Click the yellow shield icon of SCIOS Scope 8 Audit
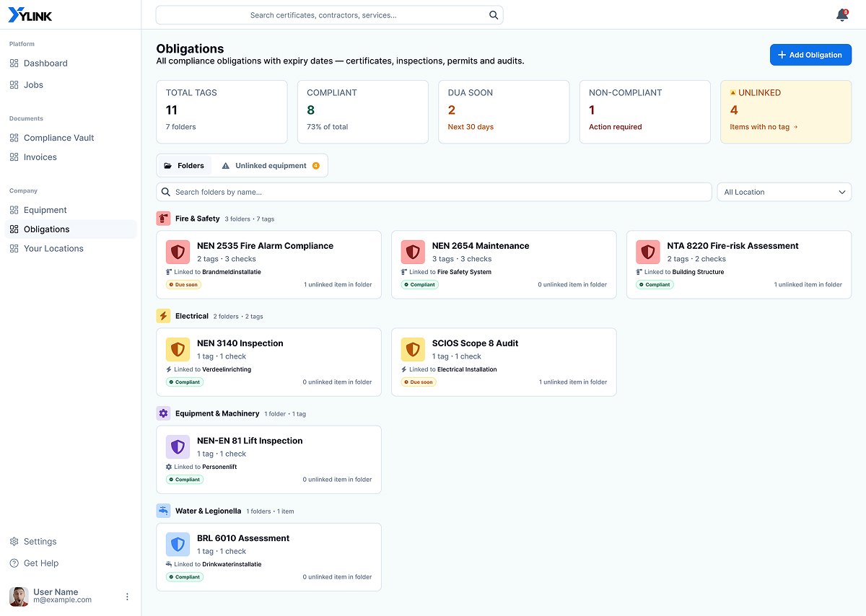The image size is (866, 616). [413, 349]
